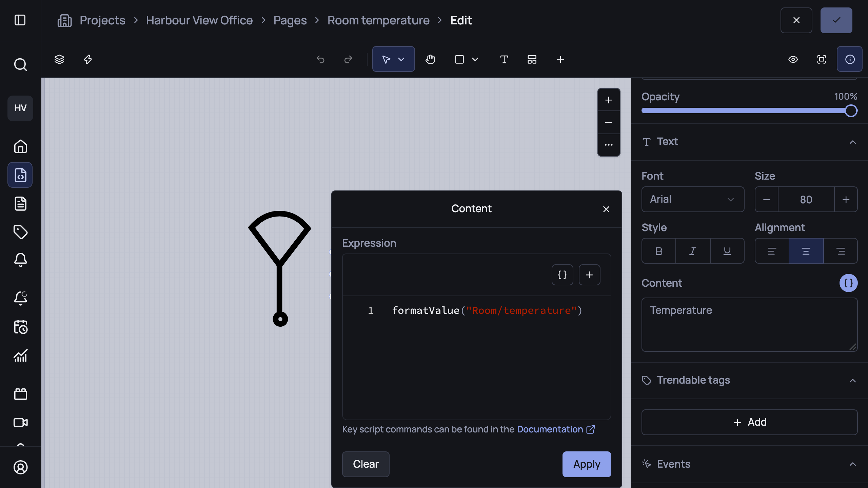Click the Temperature content text area

tap(749, 325)
